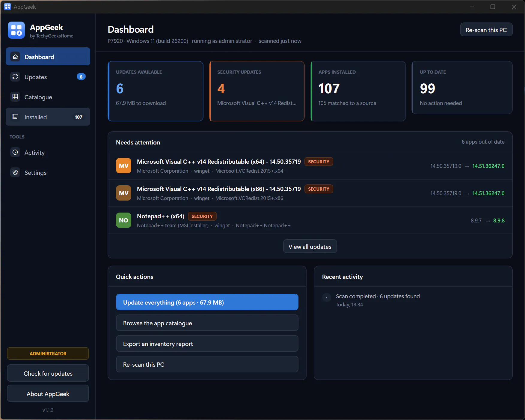
Task: Click SECURITY tag on x86 redistributable row
Action: 319,189
